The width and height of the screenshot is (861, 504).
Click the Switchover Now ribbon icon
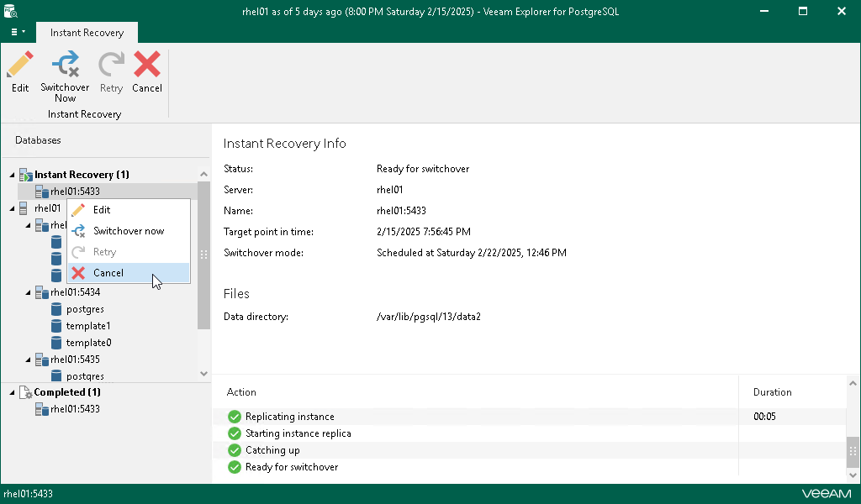click(65, 66)
